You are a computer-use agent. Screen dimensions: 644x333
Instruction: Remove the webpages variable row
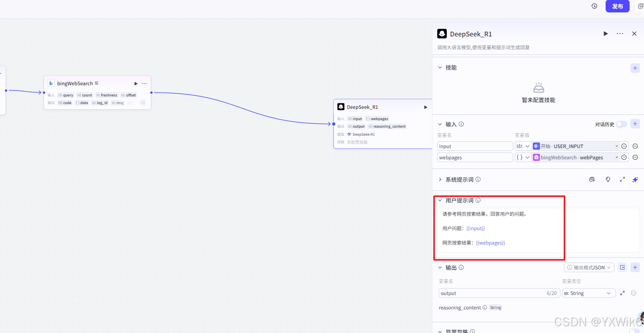pos(635,157)
